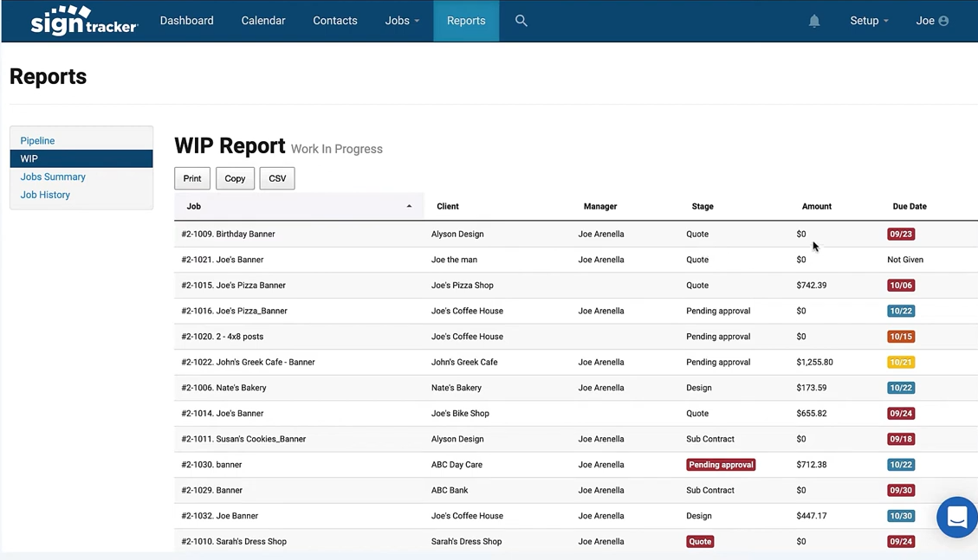
Task: Click the $742.39 amount
Action: pyautogui.click(x=812, y=286)
